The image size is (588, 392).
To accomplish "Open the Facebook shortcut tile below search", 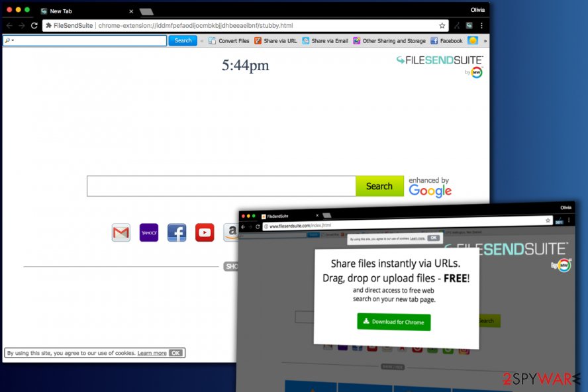I will [177, 232].
